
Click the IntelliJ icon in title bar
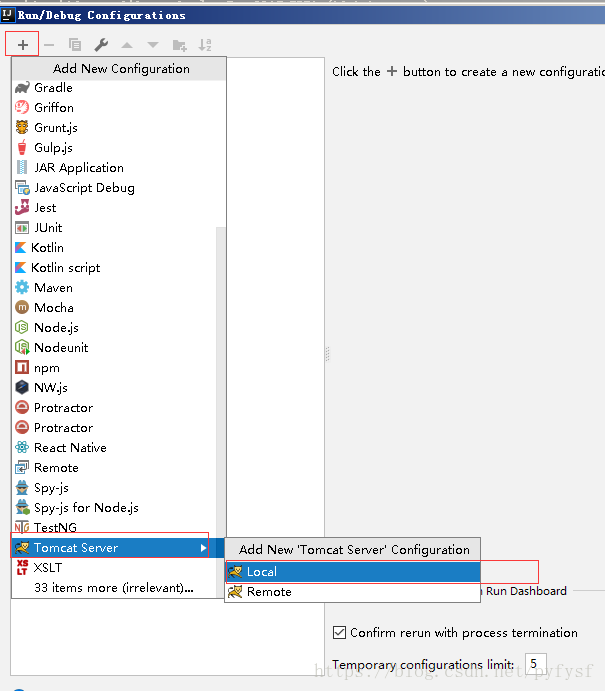click(x=7, y=15)
